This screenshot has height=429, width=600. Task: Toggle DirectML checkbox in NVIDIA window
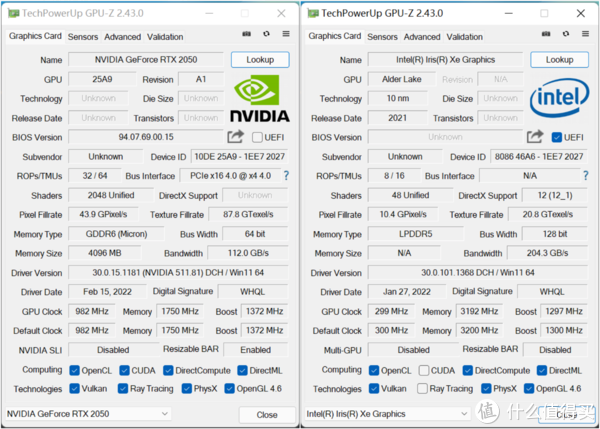tap(242, 370)
